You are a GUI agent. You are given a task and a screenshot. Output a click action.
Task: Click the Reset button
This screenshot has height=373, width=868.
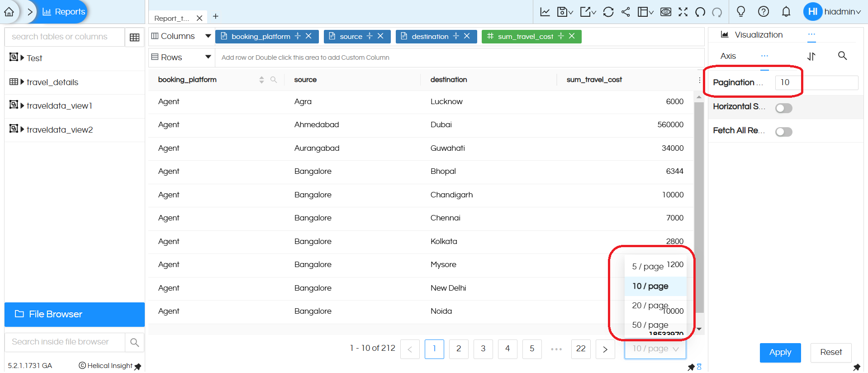[x=831, y=353]
